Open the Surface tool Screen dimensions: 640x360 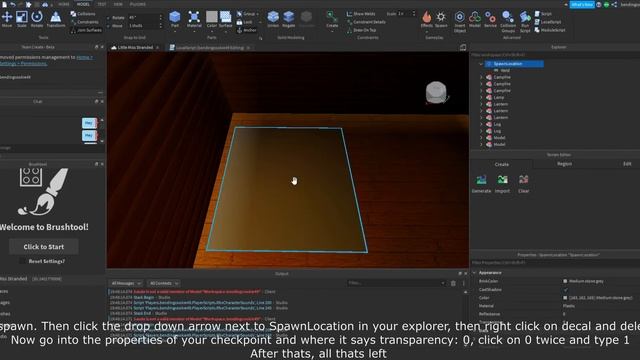(x=225, y=19)
